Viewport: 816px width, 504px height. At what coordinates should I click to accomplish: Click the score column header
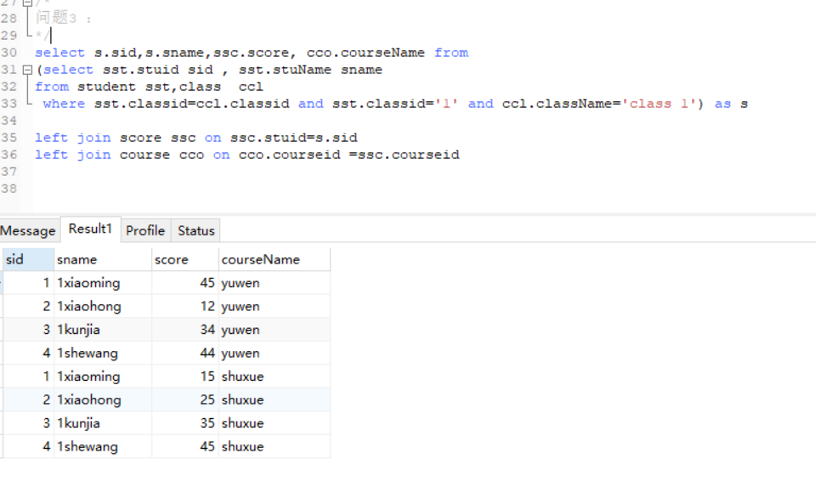click(184, 259)
